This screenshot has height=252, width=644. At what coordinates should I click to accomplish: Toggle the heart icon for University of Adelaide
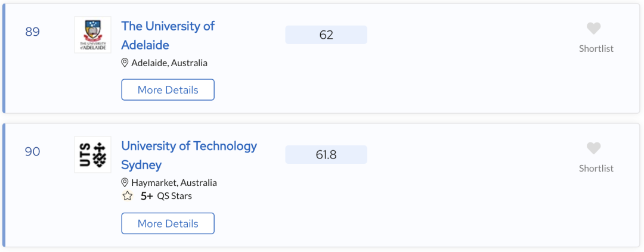[593, 29]
